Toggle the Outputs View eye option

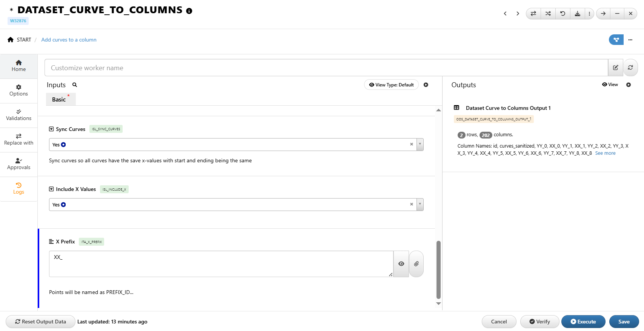tap(610, 85)
